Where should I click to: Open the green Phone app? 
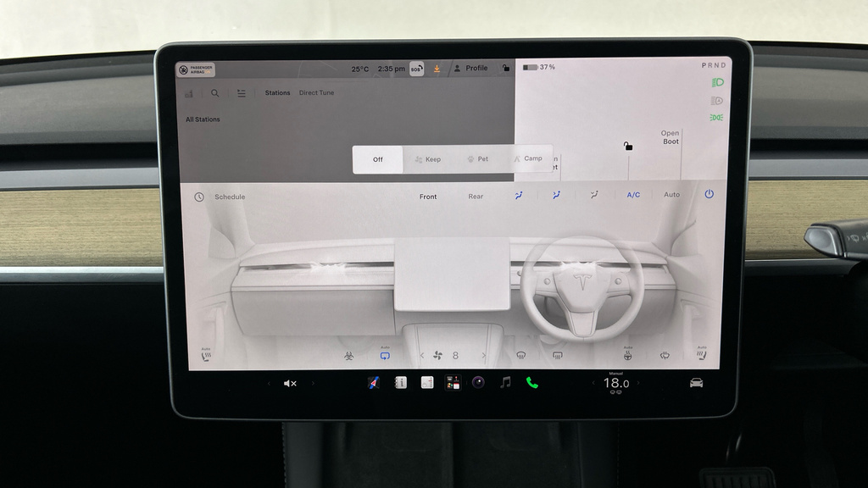531,382
